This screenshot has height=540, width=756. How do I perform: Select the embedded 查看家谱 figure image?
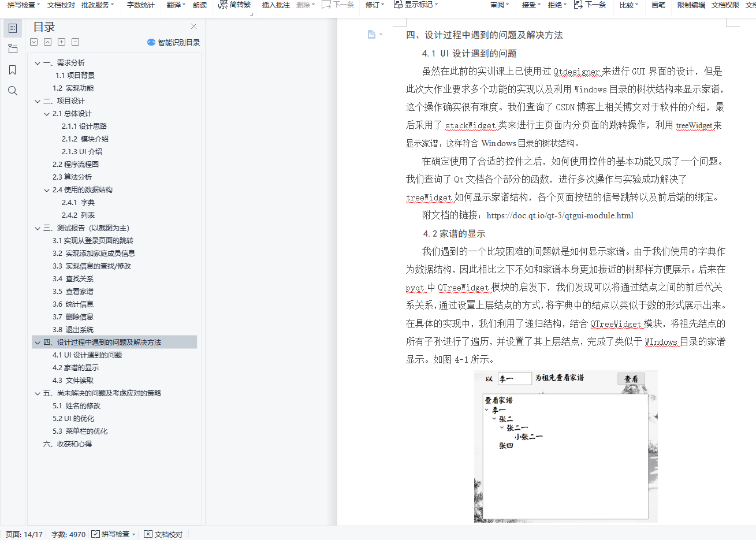click(x=566, y=446)
